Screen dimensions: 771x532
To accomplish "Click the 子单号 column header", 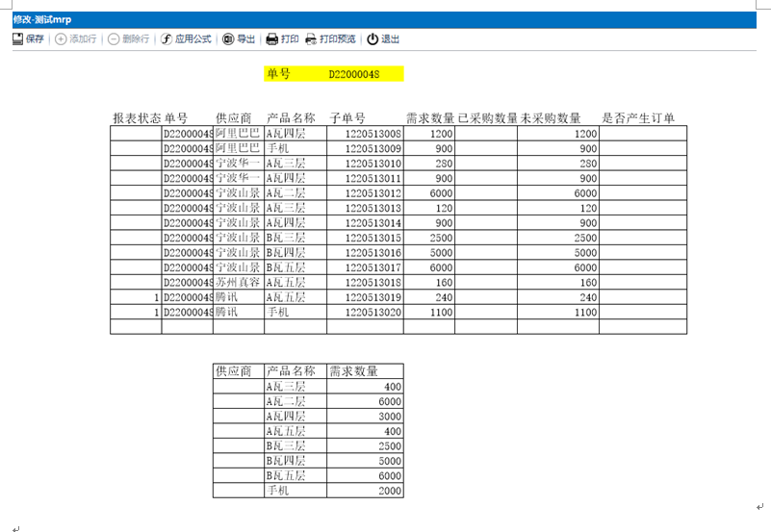I will pyautogui.click(x=347, y=118).
